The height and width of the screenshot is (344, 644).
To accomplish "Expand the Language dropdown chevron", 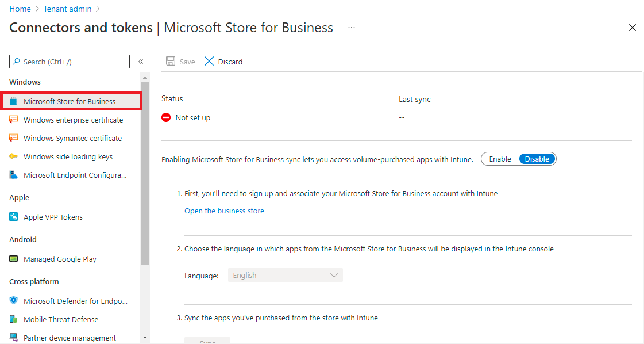I will coord(334,276).
